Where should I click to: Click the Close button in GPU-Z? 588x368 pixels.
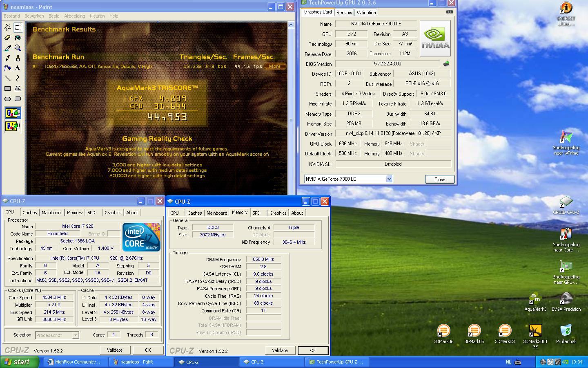click(x=440, y=179)
